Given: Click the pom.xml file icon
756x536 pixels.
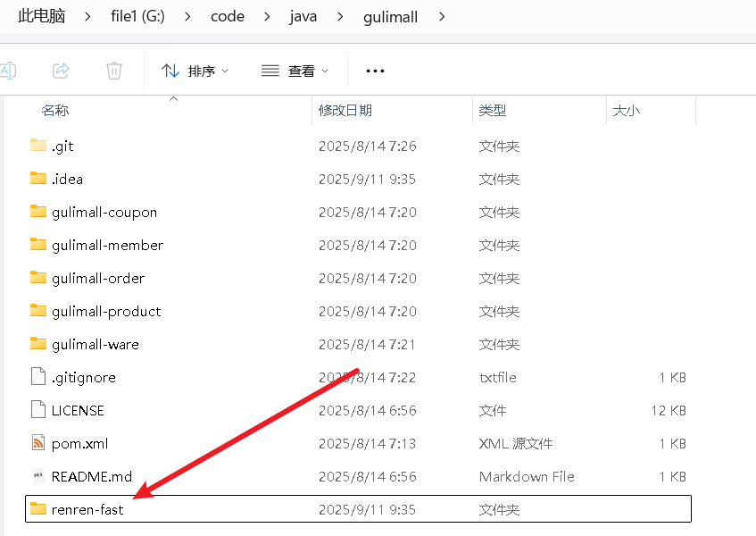Looking at the screenshot, I should (x=38, y=443).
